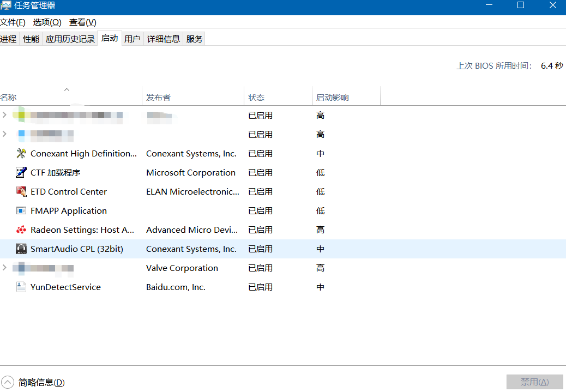This screenshot has height=392, width=566.
Task: Expand the first blurred startup entry
Action: pyautogui.click(x=5, y=115)
